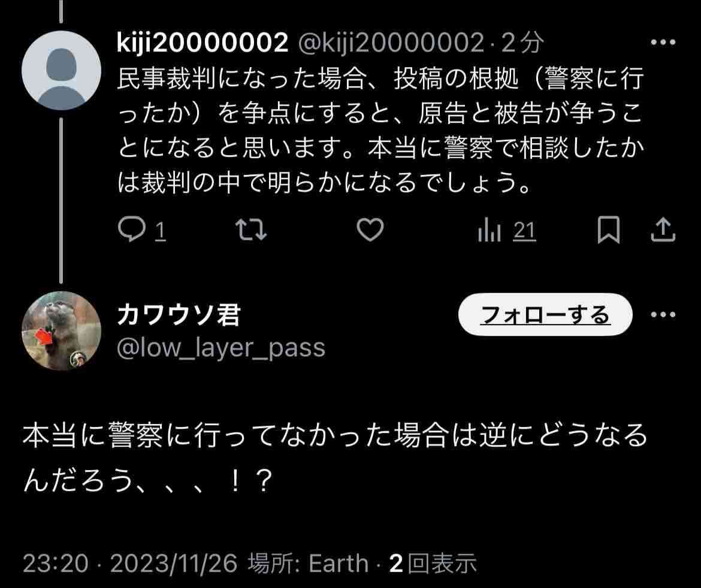View the 2回表示 view count

pos(433,563)
